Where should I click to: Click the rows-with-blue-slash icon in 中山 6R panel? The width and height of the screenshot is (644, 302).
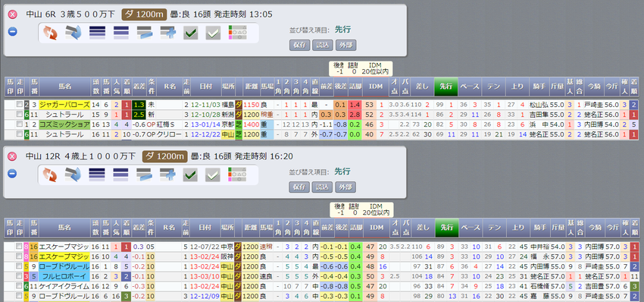point(144,33)
